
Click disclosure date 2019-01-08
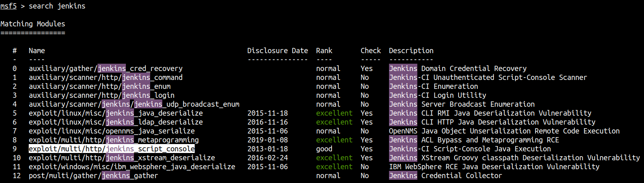(268, 140)
